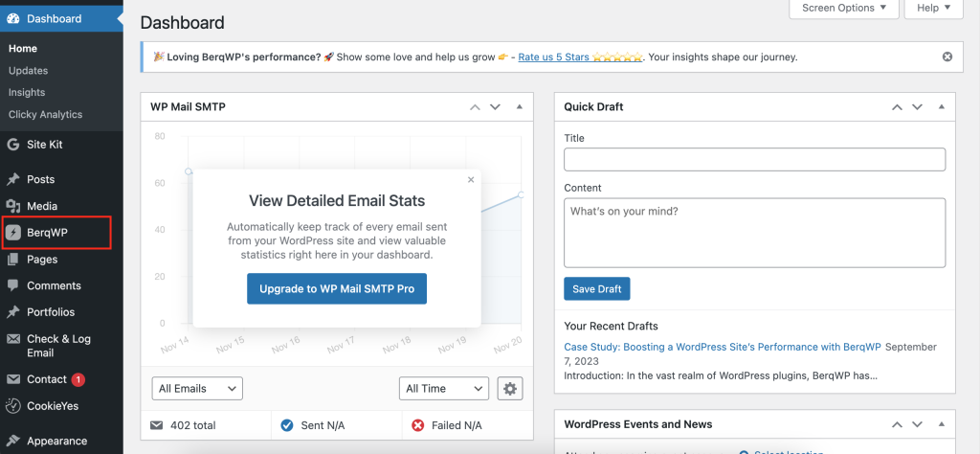The width and height of the screenshot is (980, 454).
Task: Move Quick Draft widget up
Action: (x=897, y=107)
